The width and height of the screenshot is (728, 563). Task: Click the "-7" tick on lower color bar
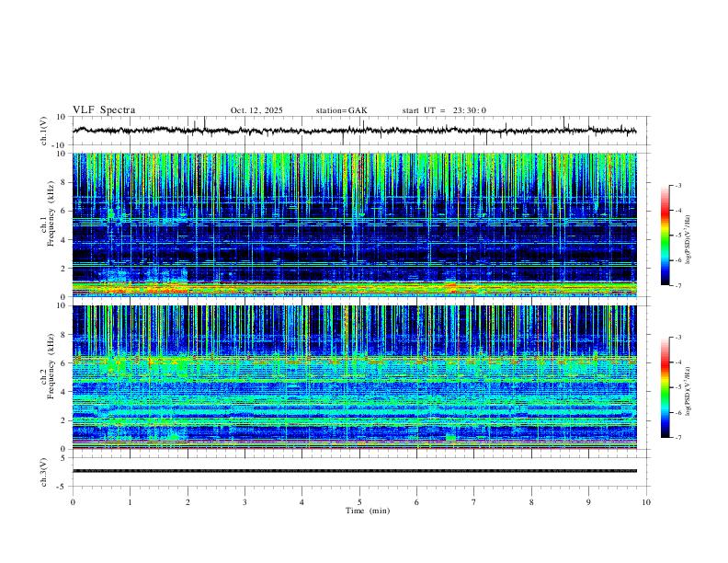677,438
